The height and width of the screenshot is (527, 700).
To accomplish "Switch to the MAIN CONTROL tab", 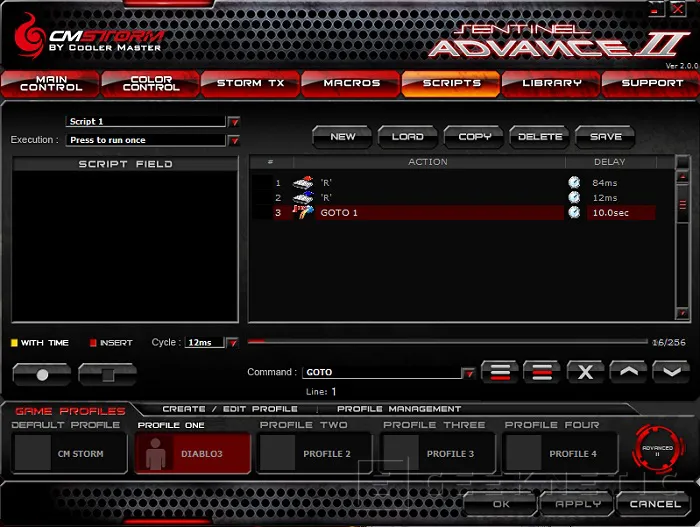I will (x=50, y=84).
